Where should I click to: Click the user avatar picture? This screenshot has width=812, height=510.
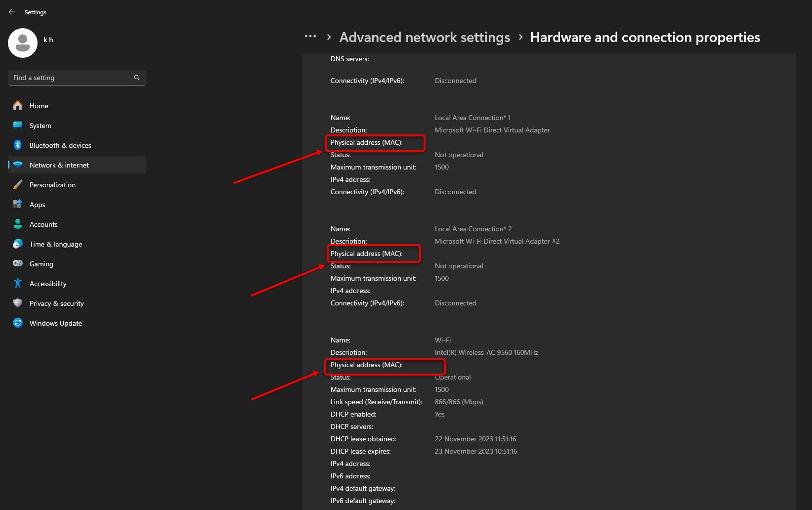coord(22,42)
